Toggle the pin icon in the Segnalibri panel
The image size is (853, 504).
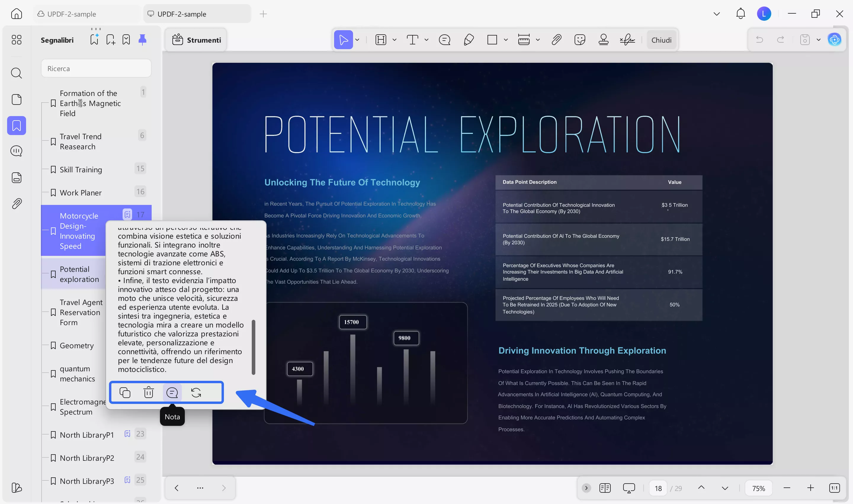pos(142,40)
